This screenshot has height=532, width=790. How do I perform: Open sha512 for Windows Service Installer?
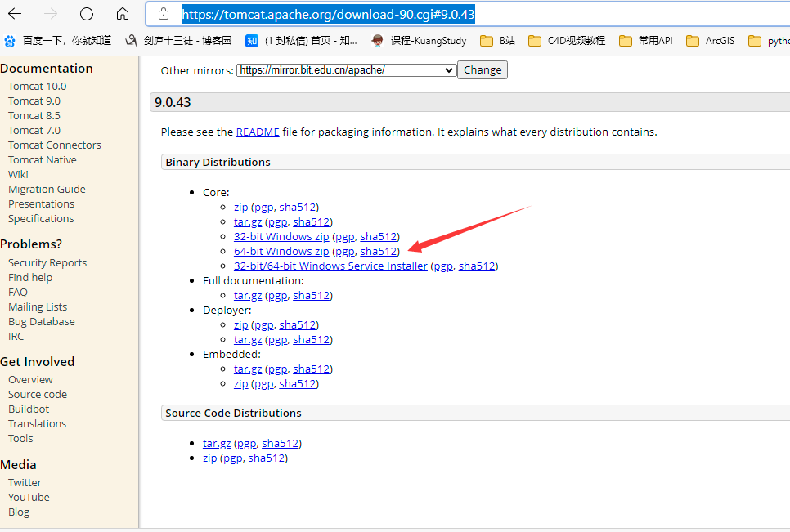[x=477, y=266]
